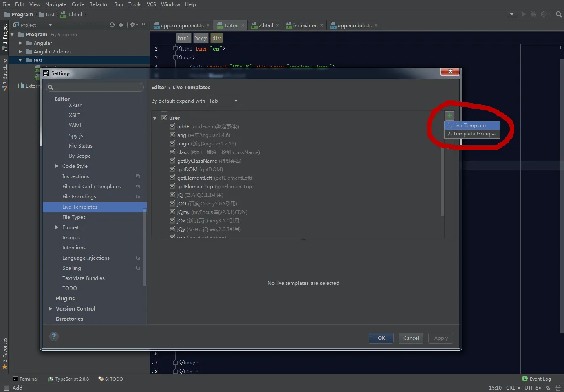This screenshot has height=392, width=564.
Task: Open the Terminal tool window
Action: point(25,379)
